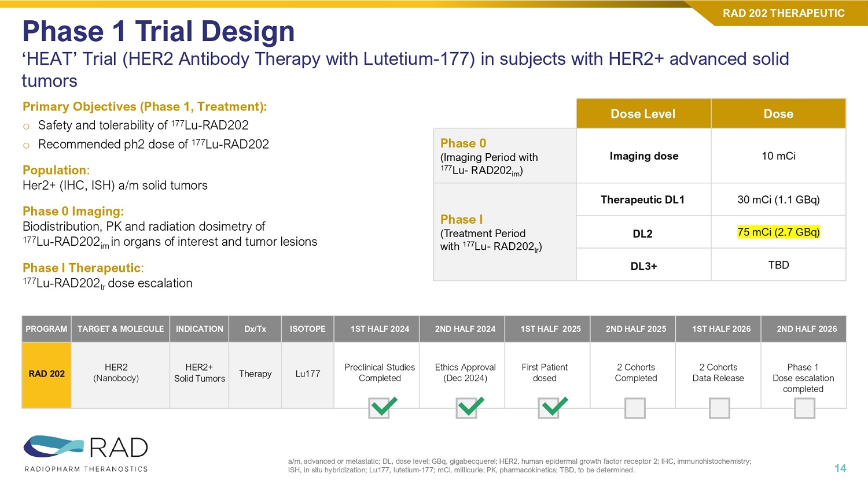Click the checked box under Ethics Approval
The width and height of the screenshot is (868, 488).
(467, 408)
